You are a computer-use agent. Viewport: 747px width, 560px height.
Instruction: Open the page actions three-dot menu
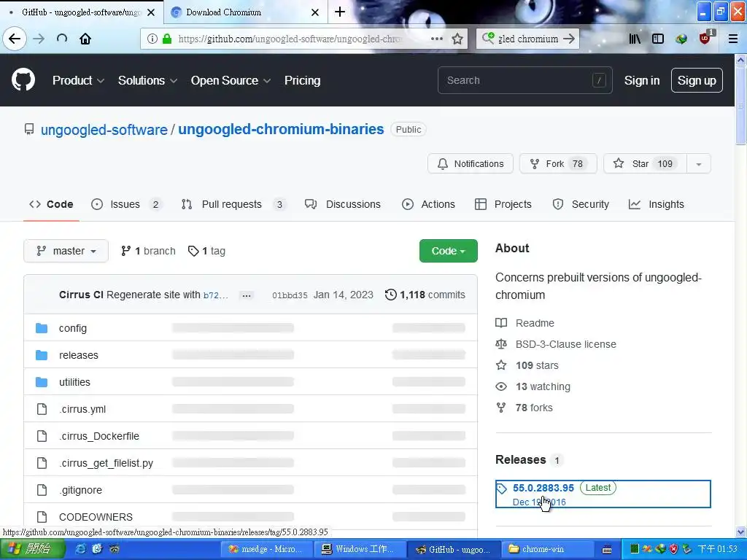[436, 39]
